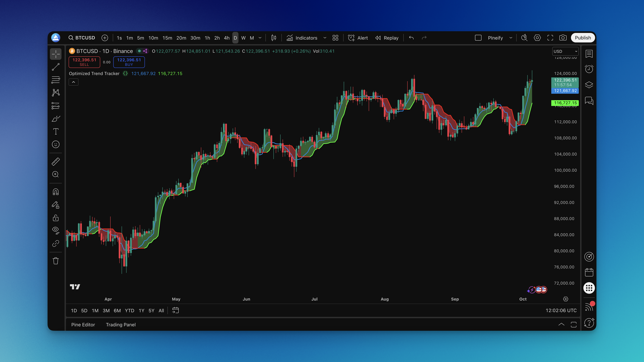Toggle magnet mode for drawings

[x=56, y=192]
